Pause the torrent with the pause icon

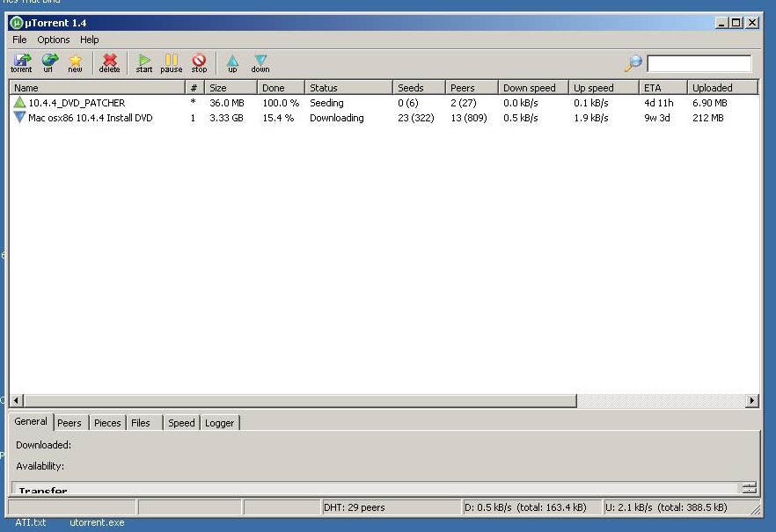(172, 62)
